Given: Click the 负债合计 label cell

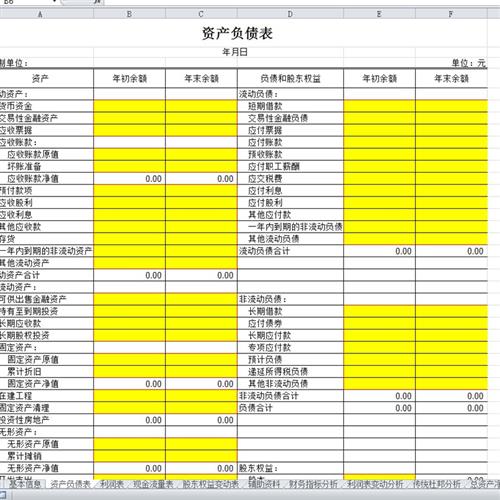Looking at the screenshot, I should (x=290, y=408).
